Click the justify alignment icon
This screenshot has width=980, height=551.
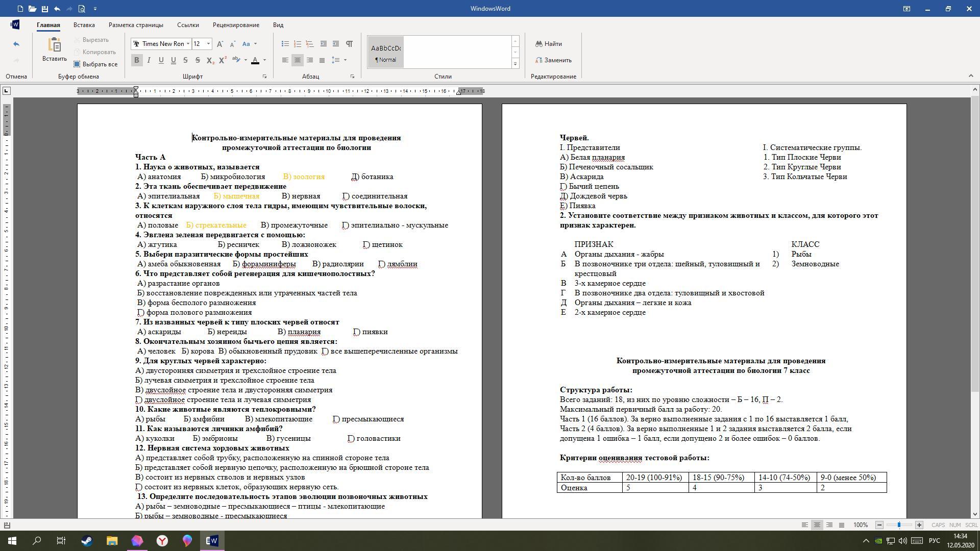(322, 60)
